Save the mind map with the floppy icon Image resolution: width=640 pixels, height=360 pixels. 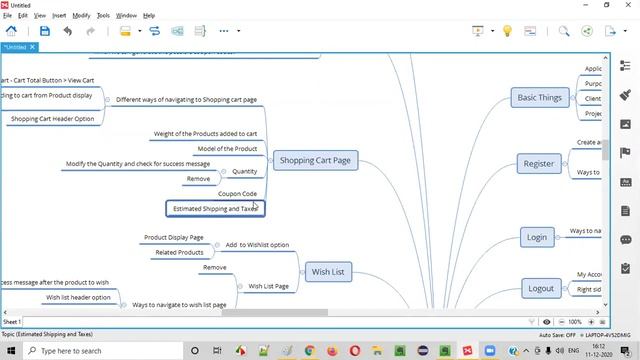(x=45, y=31)
